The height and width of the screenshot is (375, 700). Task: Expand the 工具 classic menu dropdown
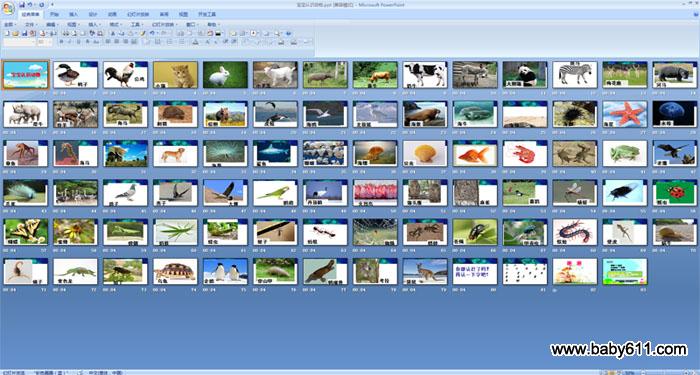coord(137,25)
